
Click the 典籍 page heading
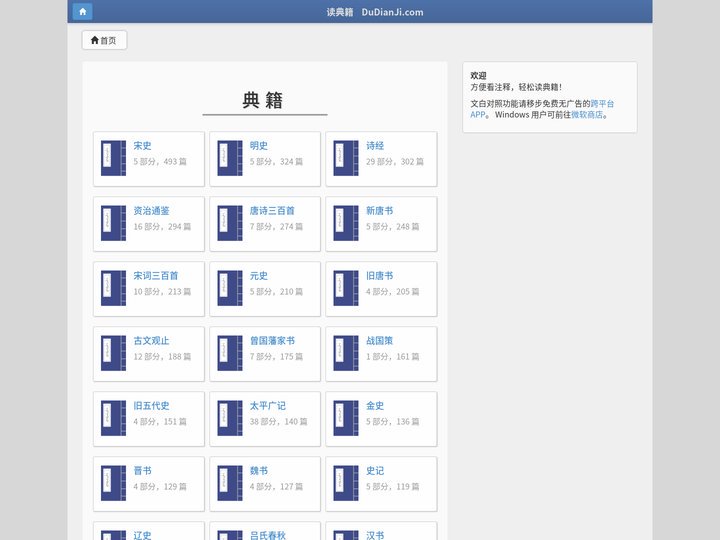(263, 100)
